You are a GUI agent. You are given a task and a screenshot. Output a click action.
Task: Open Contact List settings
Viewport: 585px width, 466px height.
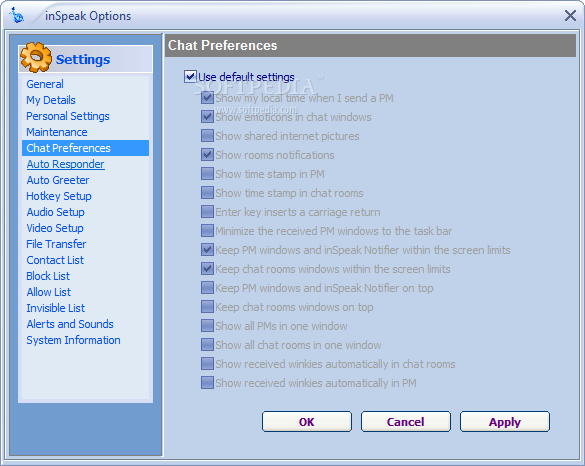pyautogui.click(x=55, y=260)
